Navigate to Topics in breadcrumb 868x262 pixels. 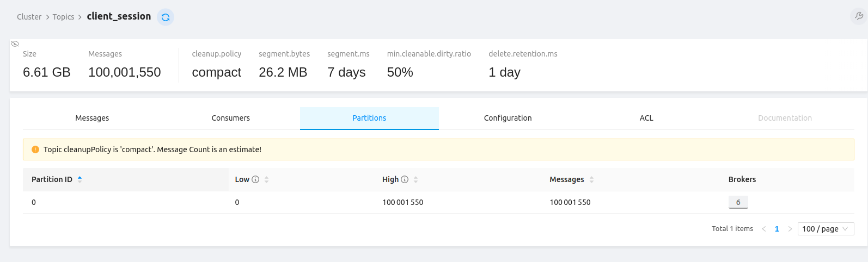click(63, 17)
